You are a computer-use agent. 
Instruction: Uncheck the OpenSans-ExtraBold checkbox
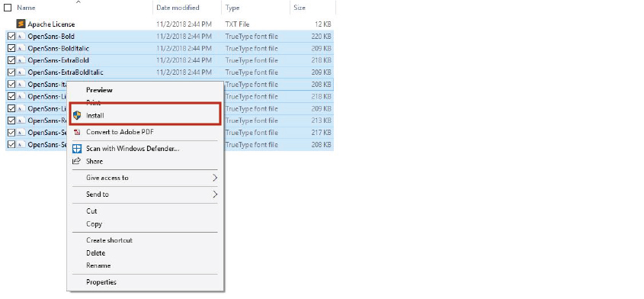pyautogui.click(x=11, y=60)
